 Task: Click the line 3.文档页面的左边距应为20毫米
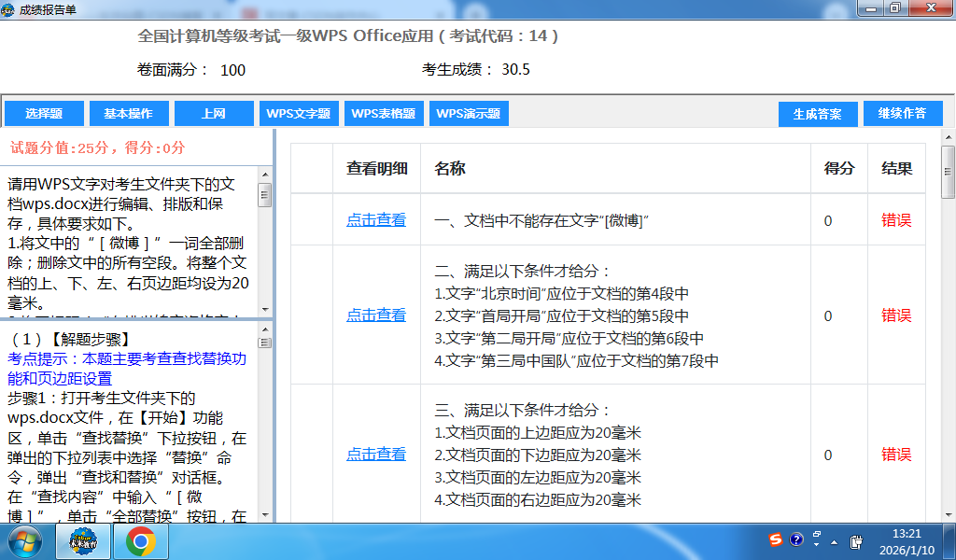(538, 478)
